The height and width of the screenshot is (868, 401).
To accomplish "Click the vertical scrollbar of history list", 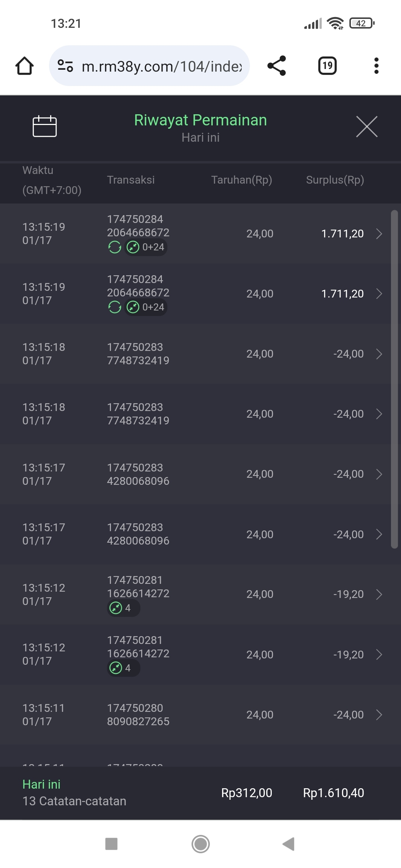I will 394,378.
